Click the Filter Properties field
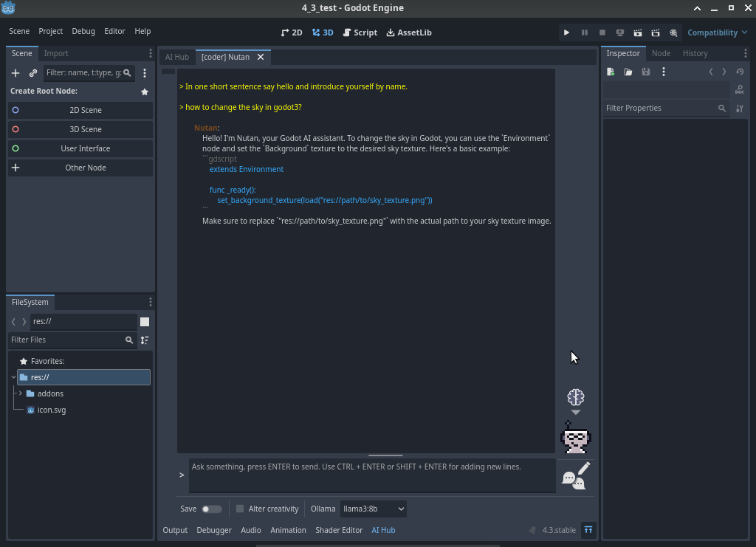This screenshot has height=547, width=756. 665,109
